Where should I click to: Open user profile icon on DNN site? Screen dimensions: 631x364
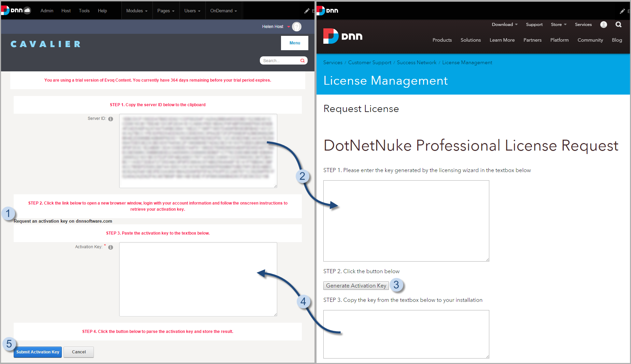(604, 25)
